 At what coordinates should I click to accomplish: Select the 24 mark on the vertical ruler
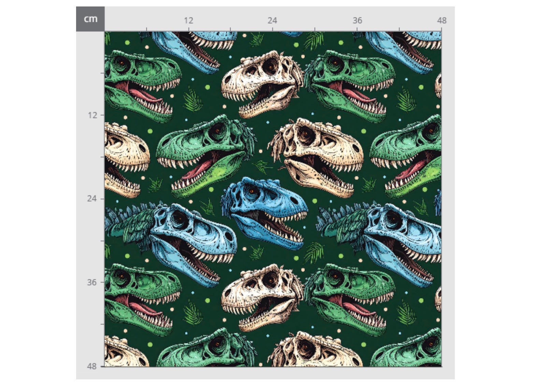tap(92, 198)
